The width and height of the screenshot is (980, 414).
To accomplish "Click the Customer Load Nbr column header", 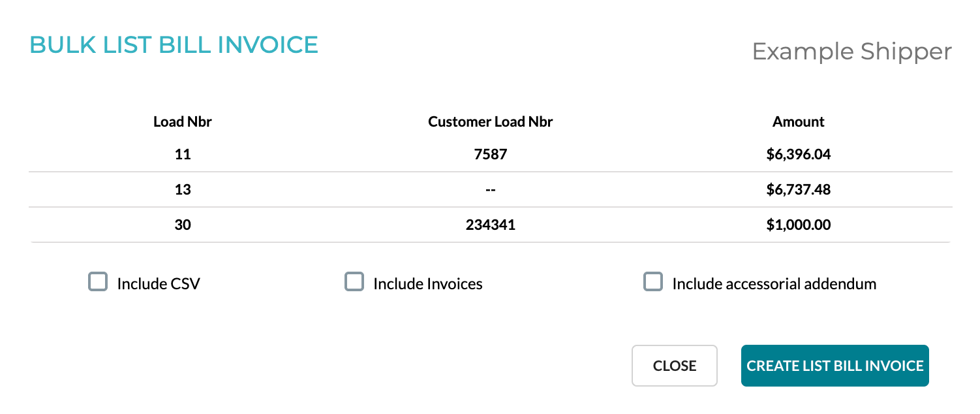I will pos(490,121).
